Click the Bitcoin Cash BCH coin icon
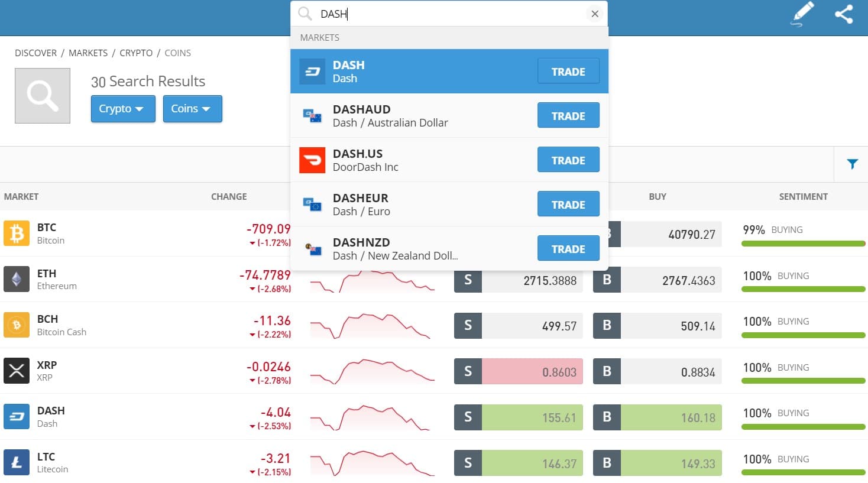868x483 pixels. coord(17,325)
